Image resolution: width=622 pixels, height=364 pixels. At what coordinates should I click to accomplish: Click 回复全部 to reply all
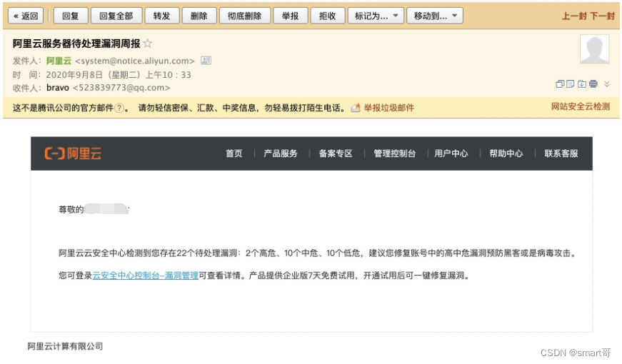[116, 16]
